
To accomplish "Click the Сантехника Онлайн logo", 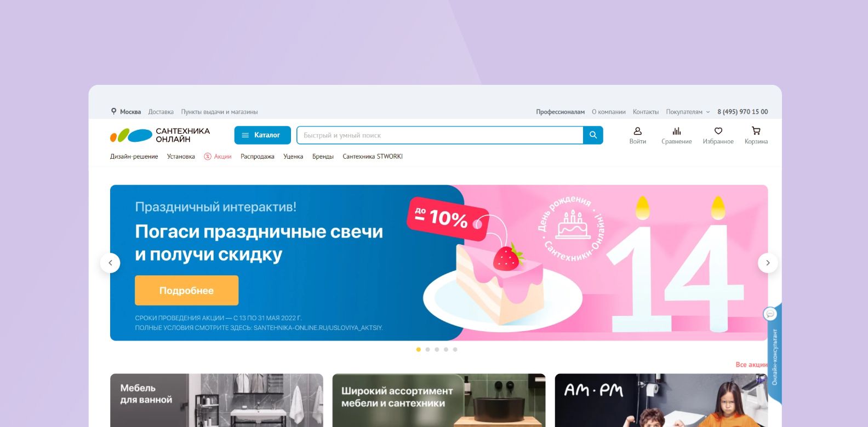I will 160,135.
